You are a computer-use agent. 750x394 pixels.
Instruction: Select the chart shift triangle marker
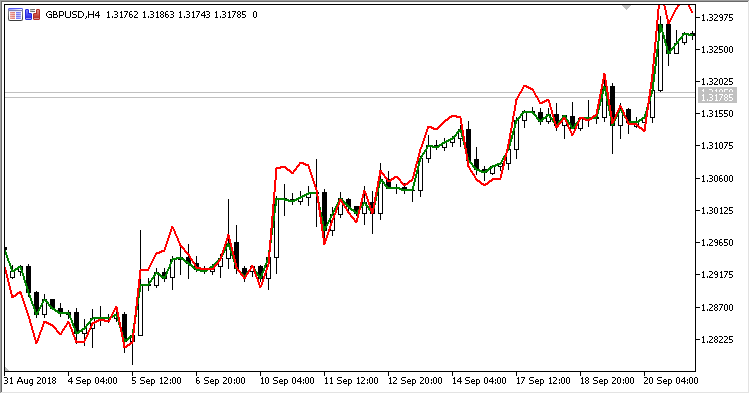tap(627, 7)
